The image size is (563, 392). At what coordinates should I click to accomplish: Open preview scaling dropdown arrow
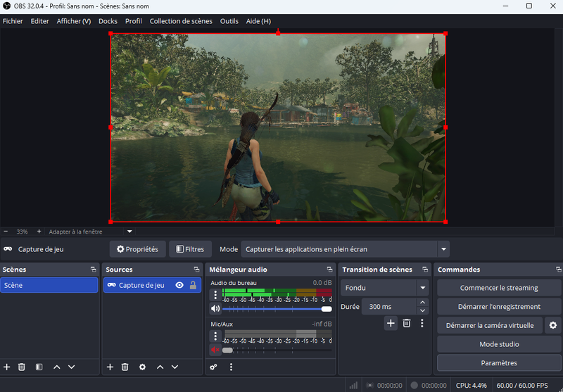pos(129,232)
